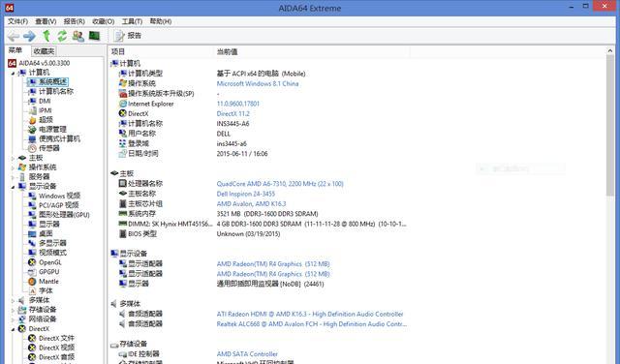
Task: Click the green Up arrow toolbar icon
Action: 46,36
